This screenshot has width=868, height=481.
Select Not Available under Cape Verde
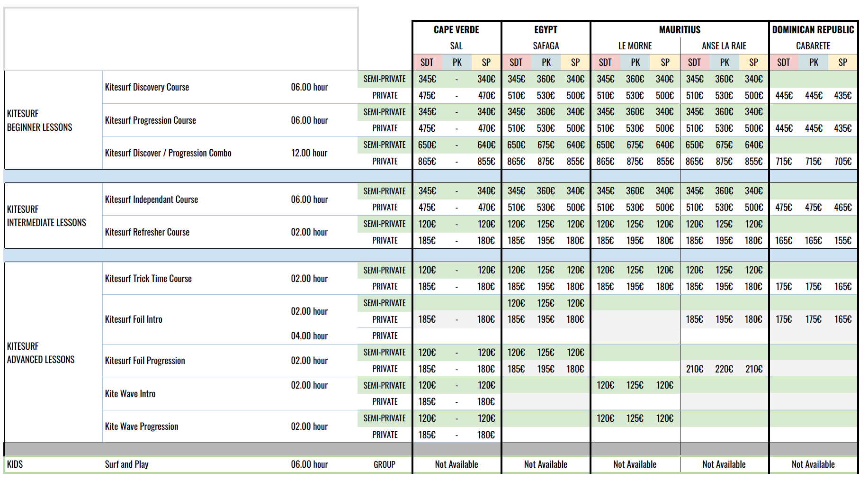coord(456,464)
